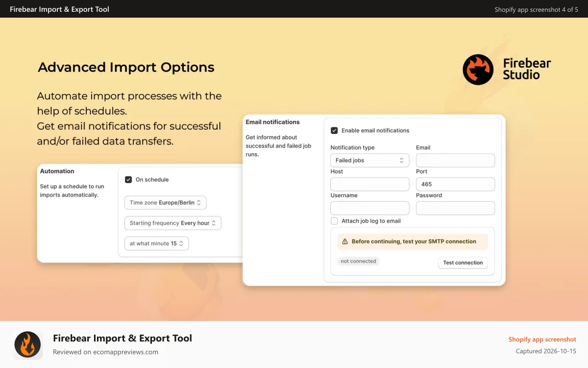
Task: Open the at what minute 15 dropdown
Action: point(157,243)
